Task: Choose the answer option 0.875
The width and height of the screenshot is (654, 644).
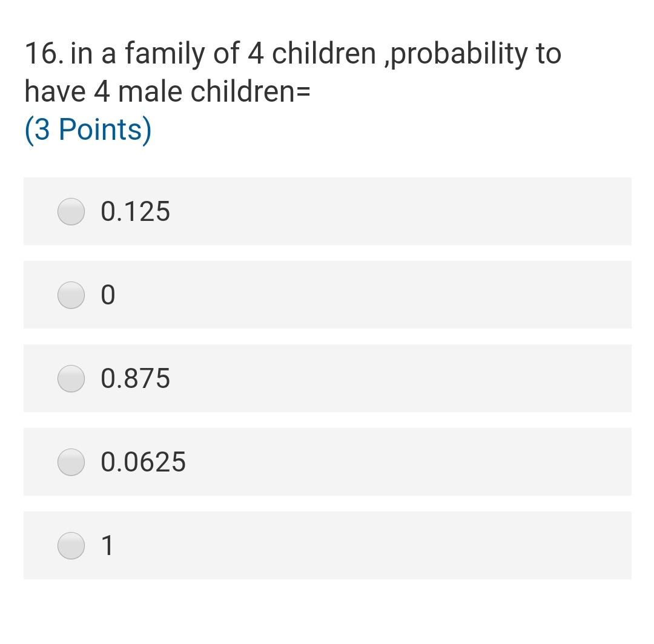Action: tap(134, 378)
